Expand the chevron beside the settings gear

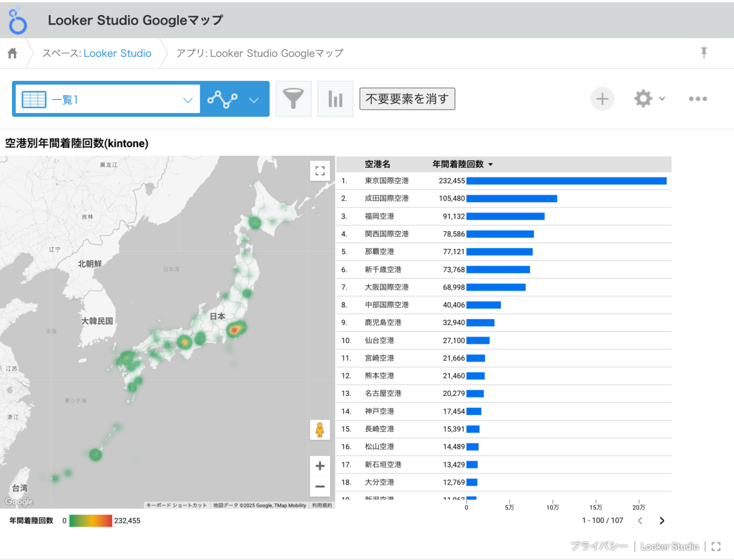663,99
